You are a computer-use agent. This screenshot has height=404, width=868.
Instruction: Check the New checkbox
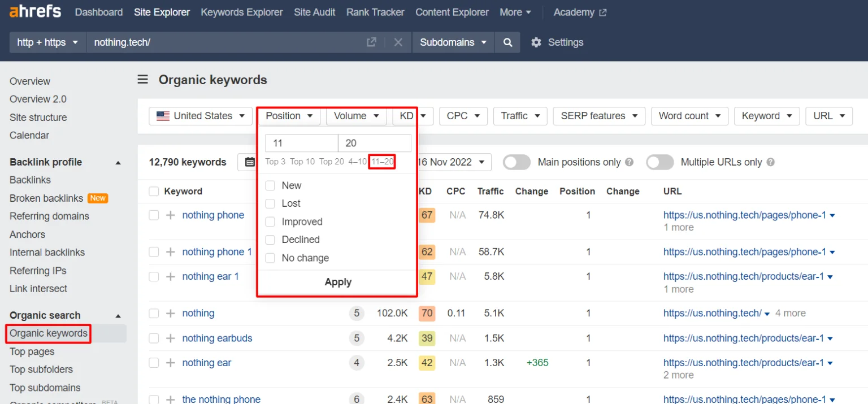pos(270,185)
